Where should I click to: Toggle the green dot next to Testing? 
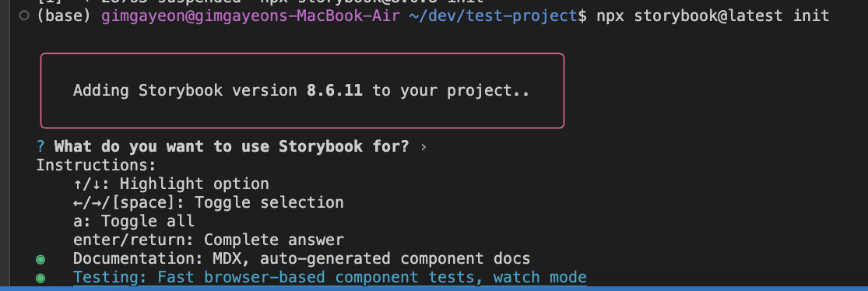[x=40, y=278]
